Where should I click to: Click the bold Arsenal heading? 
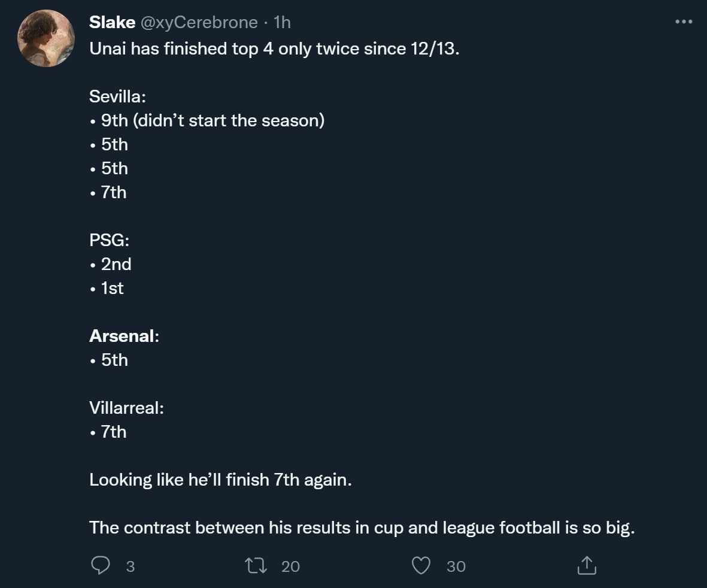click(x=122, y=336)
